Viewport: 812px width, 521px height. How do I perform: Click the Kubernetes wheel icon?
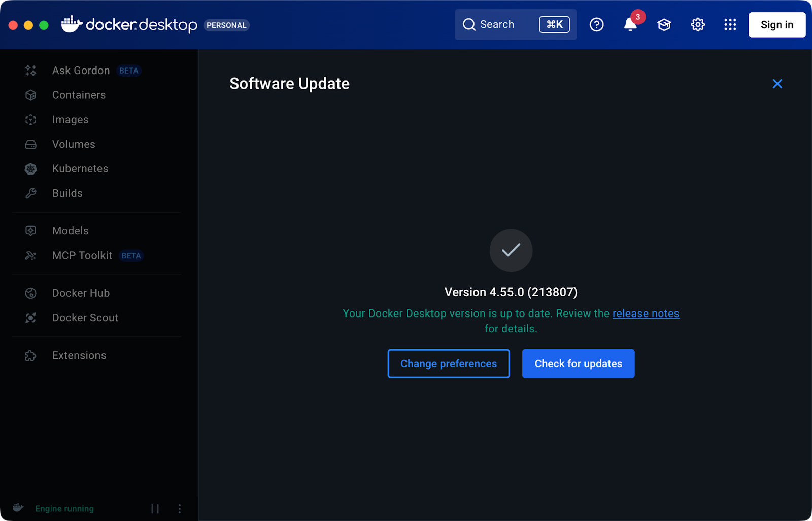click(31, 169)
